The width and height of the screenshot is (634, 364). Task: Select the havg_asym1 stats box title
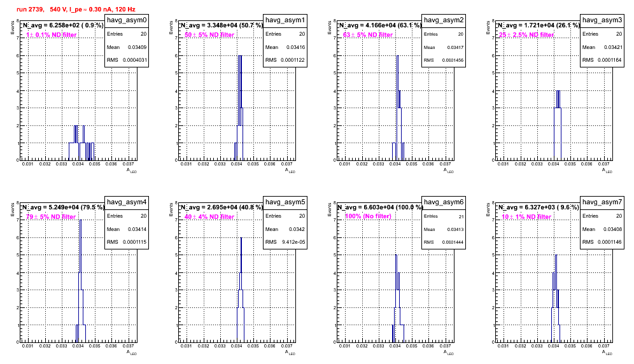pos(285,20)
